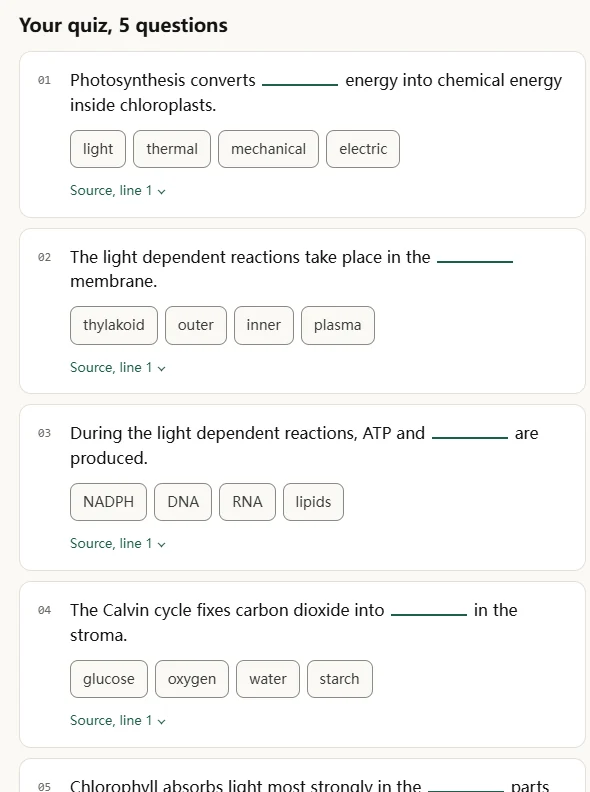Pick the 'RNA' option
This screenshot has height=792, width=590.
coord(248,502)
